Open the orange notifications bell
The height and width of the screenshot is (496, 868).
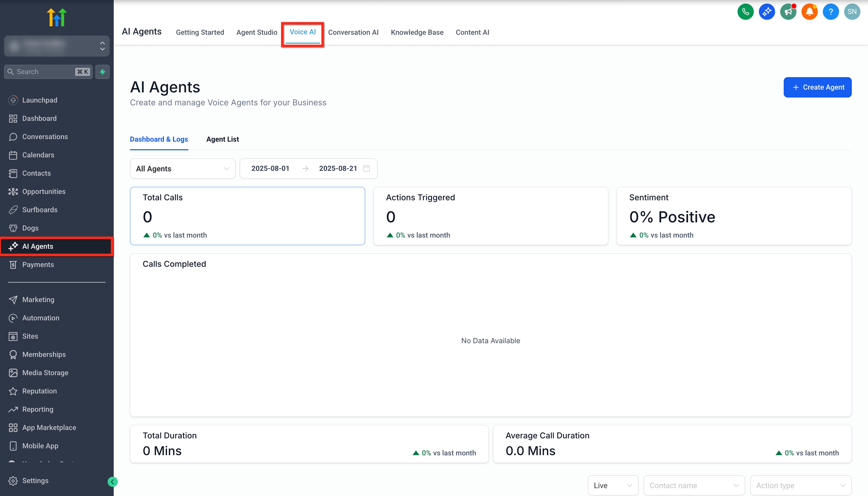pyautogui.click(x=809, y=12)
